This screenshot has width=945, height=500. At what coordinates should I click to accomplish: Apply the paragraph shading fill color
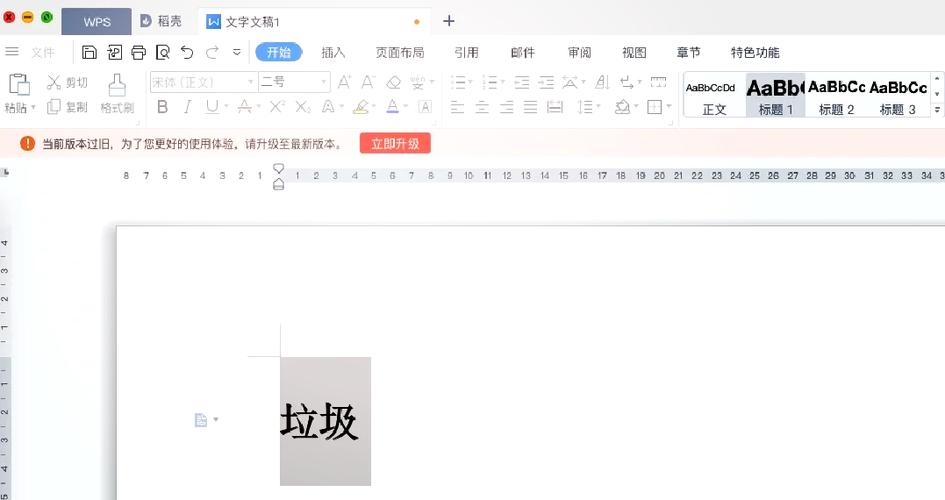click(622, 107)
